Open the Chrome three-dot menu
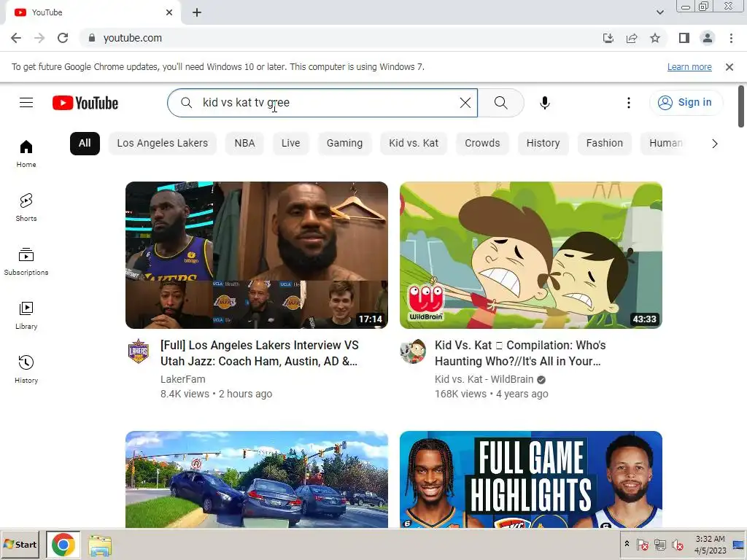The width and height of the screenshot is (747, 560). (731, 38)
